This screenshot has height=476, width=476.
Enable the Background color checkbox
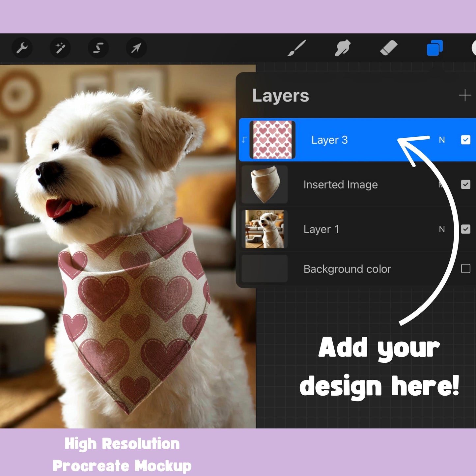(x=465, y=269)
